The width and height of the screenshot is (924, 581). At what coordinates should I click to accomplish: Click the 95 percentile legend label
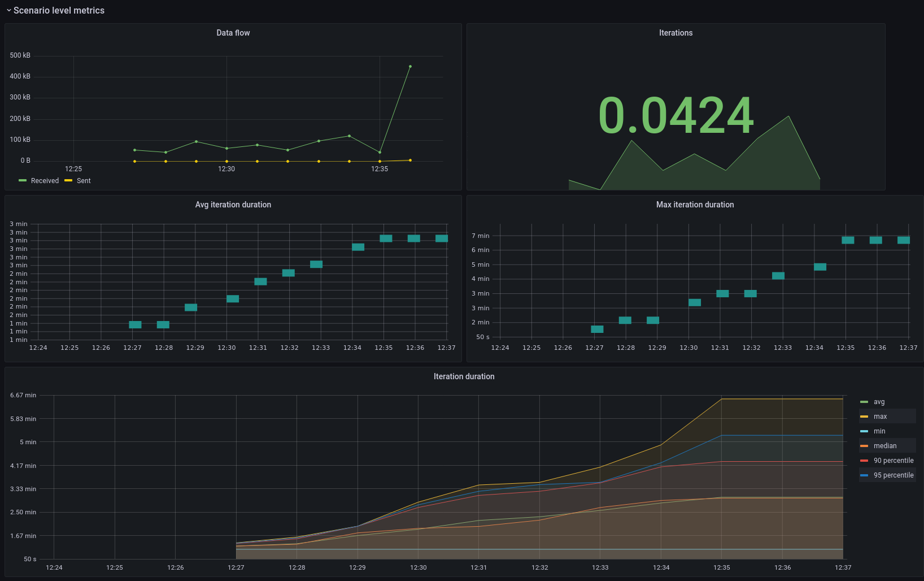point(894,475)
